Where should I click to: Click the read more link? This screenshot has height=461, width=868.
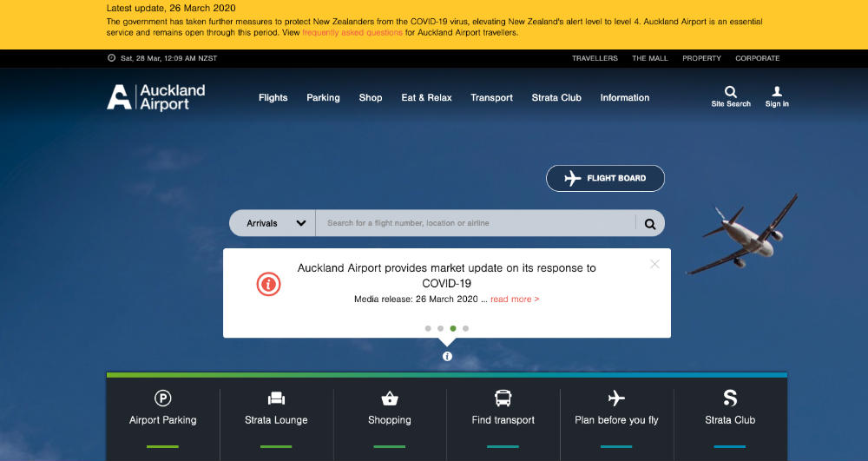[515, 299]
